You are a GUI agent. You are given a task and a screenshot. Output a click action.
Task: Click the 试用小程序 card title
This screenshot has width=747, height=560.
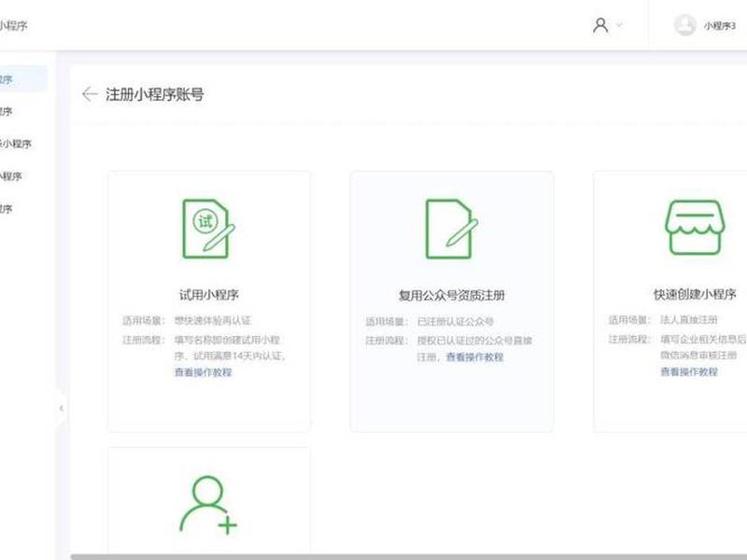pos(208,295)
